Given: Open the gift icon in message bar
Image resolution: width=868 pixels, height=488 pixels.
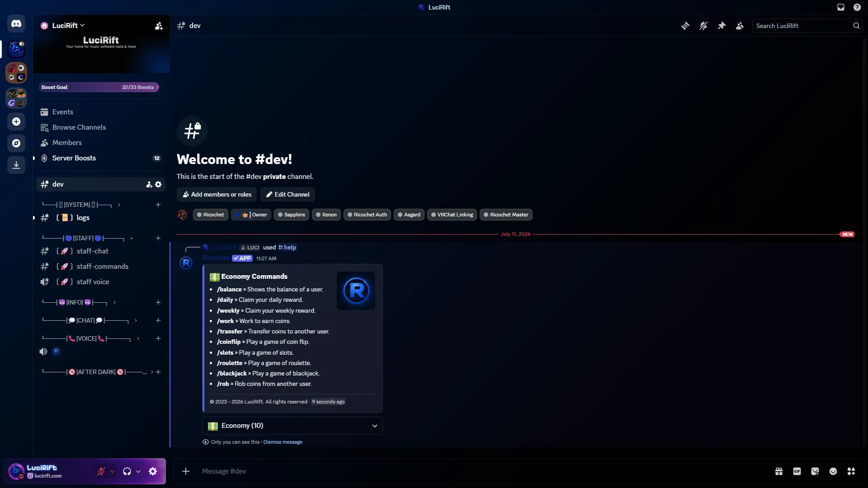Looking at the screenshot, I should pyautogui.click(x=779, y=471).
